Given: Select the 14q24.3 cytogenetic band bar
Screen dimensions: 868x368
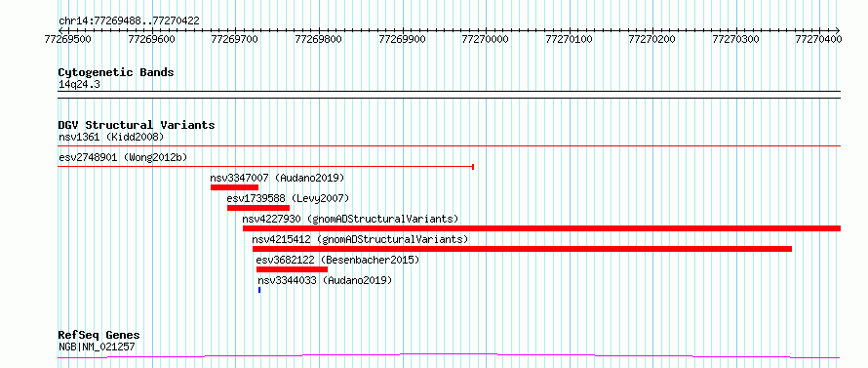Looking at the screenshot, I should [x=449, y=95].
